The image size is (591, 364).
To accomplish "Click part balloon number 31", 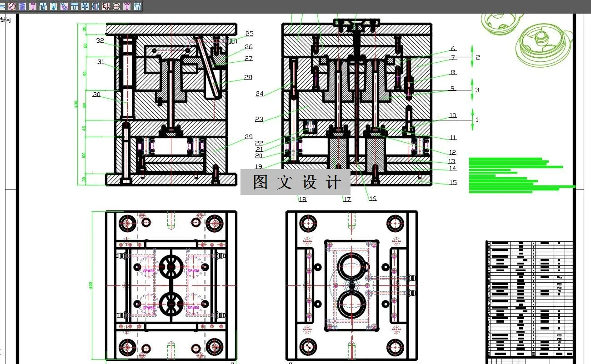I will (100, 62).
